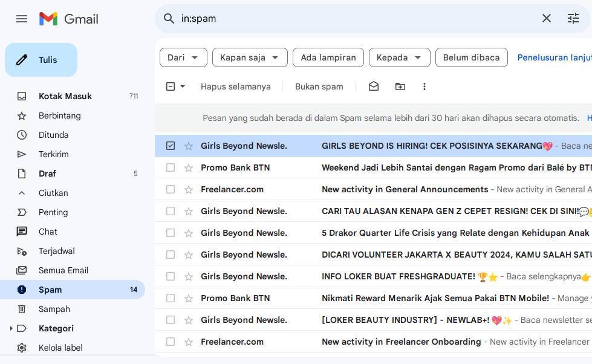Click the Kelola label gear icon

click(22, 348)
